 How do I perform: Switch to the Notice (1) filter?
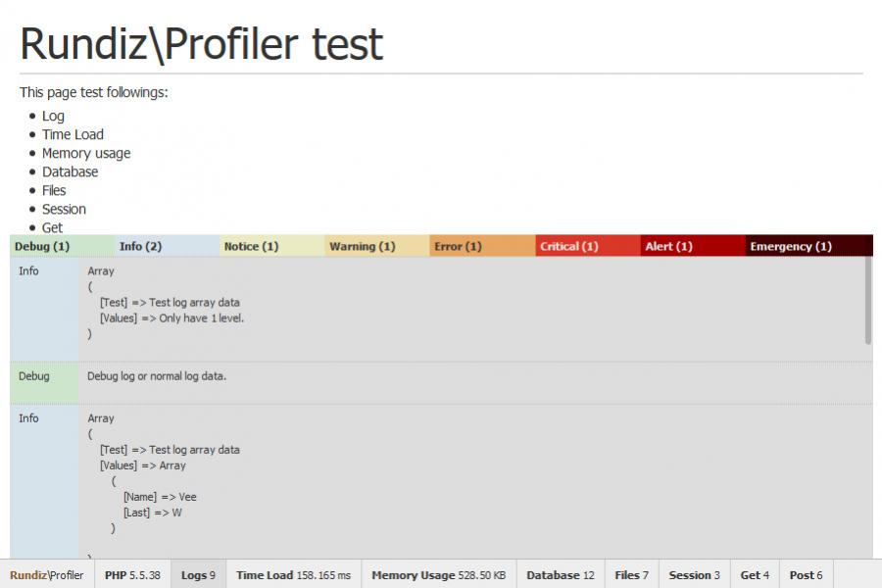tap(251, 246)
